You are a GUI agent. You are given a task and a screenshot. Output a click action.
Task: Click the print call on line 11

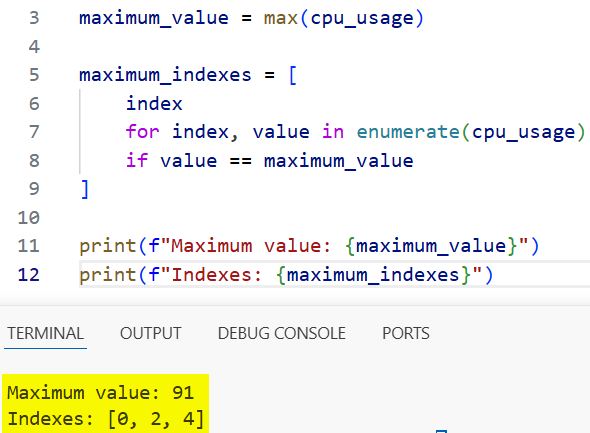coord(107,247)
